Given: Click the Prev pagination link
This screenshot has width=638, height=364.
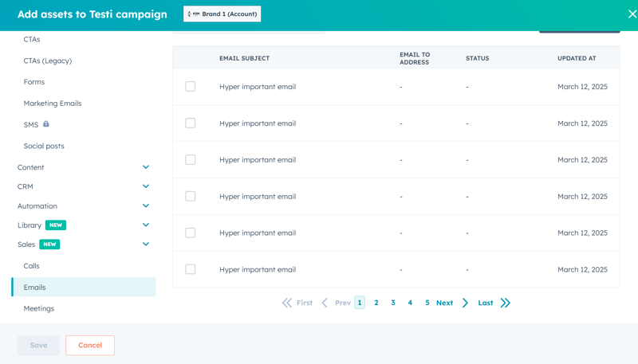Looking at the screenshot, I should [x=343, y=303].
